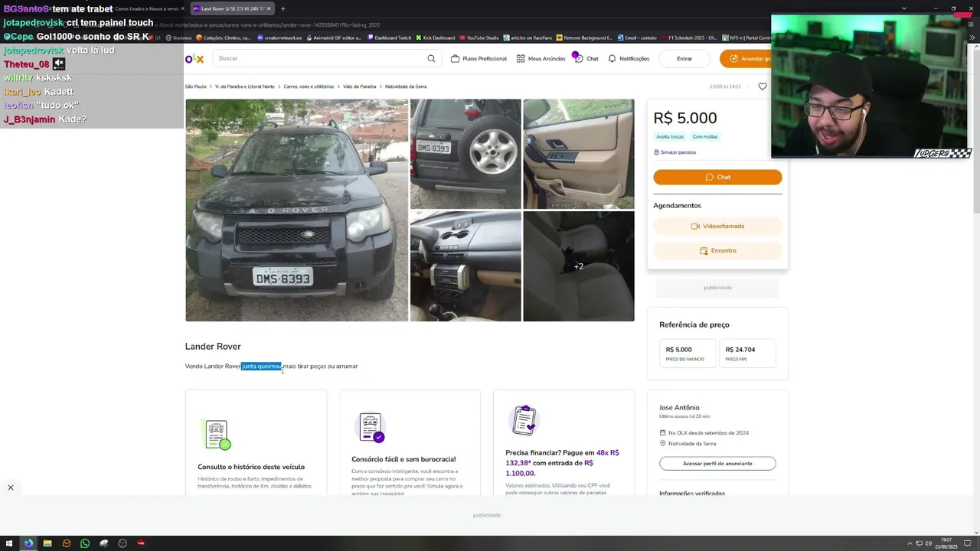This screenshot has width=980, height=551.
Task: Open the Animated GIF editor bookmark
Action: coord(335,37)
